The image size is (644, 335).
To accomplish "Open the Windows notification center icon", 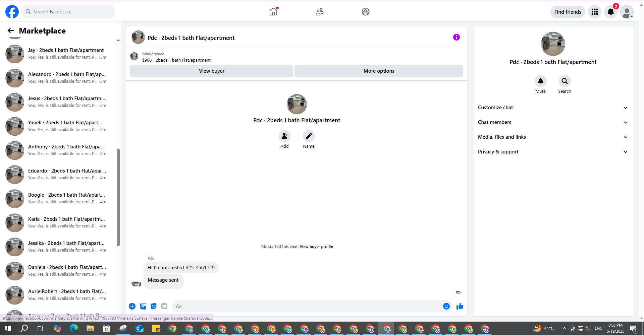I will click(x=633, y=328).
